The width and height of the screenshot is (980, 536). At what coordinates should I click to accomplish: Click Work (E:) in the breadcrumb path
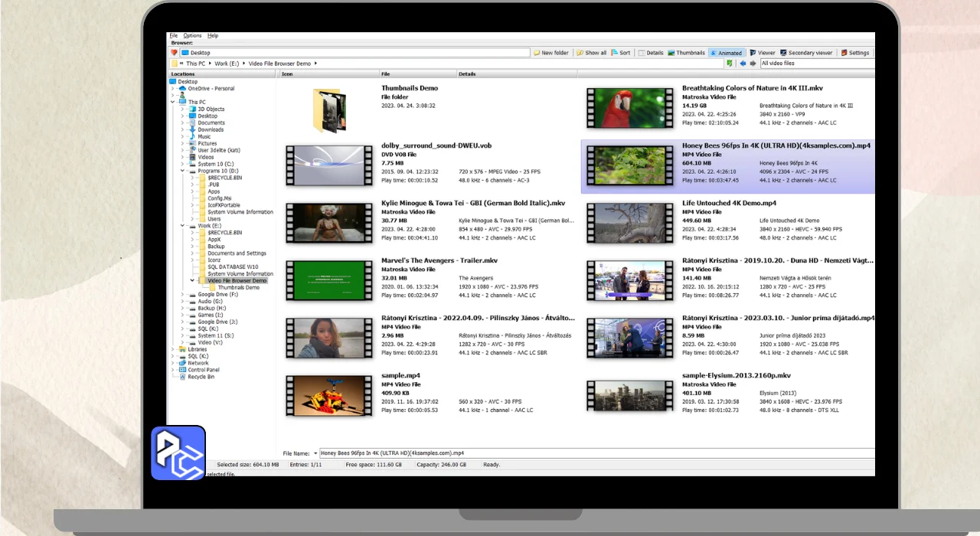pos(228,64)
